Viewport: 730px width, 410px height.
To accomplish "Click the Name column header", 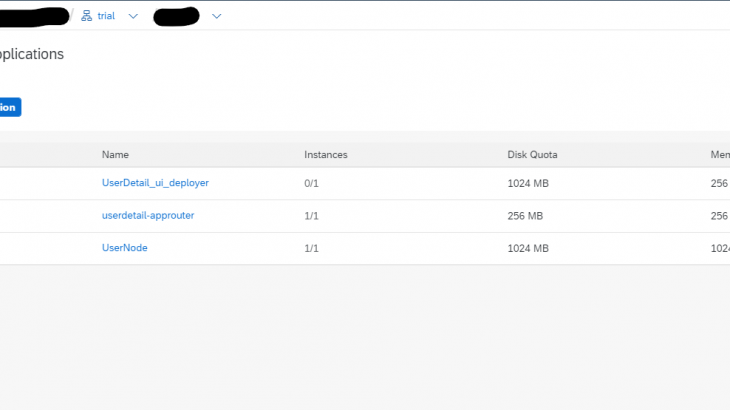I will [115, 155].
